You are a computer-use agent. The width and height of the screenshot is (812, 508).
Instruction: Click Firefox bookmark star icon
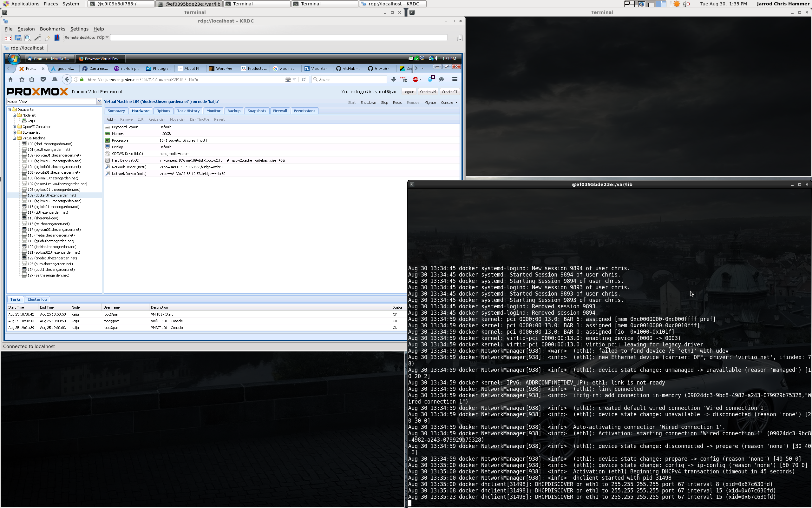[22, 80]
